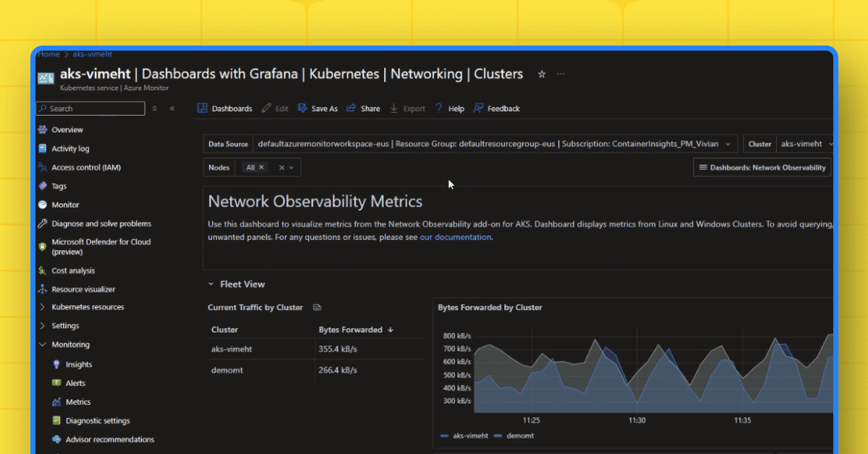Viewport: 868px width, 454px height.
Task: Click the Kubernetes service icon beside title
Action: 46,78
